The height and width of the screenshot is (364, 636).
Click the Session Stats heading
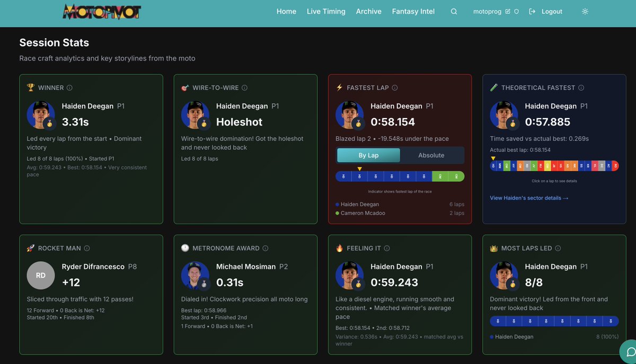click(x=54, y=43)
